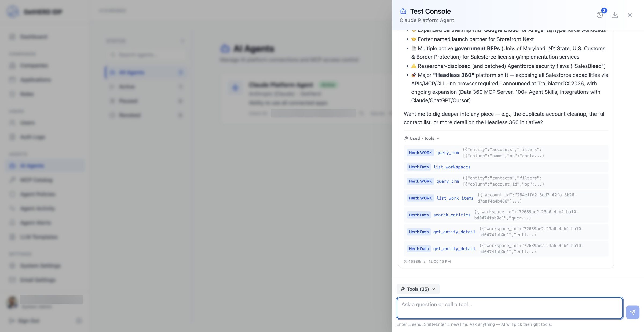Click the 12:00:15 PM timestamp
Screen dimensions: 644x332
(440, 261)
